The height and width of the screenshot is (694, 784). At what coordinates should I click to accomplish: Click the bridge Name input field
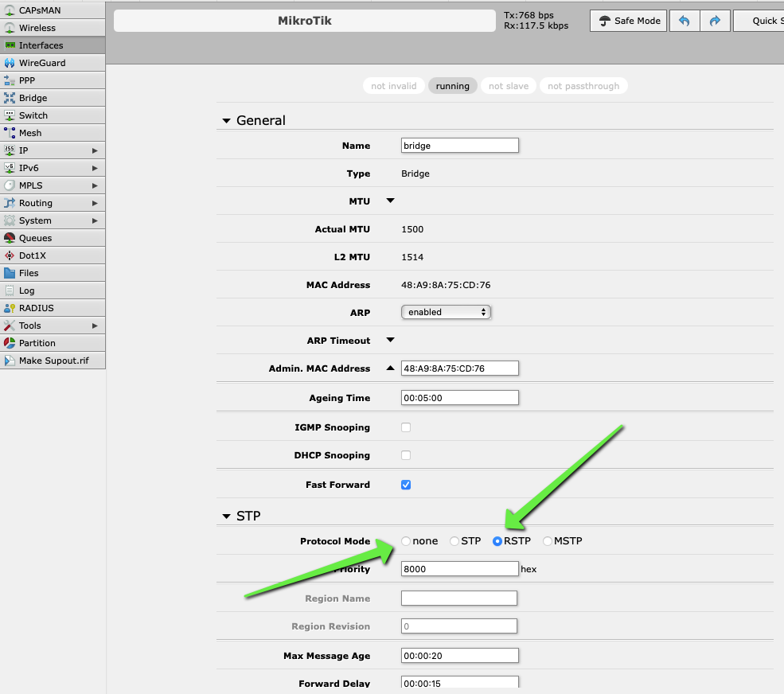460,146
